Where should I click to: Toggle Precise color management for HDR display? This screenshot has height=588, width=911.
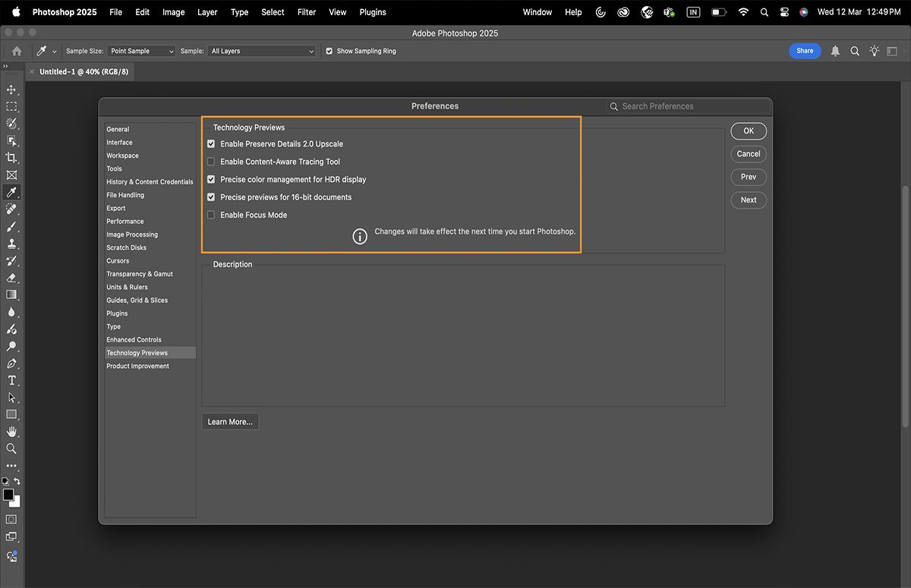211,179
